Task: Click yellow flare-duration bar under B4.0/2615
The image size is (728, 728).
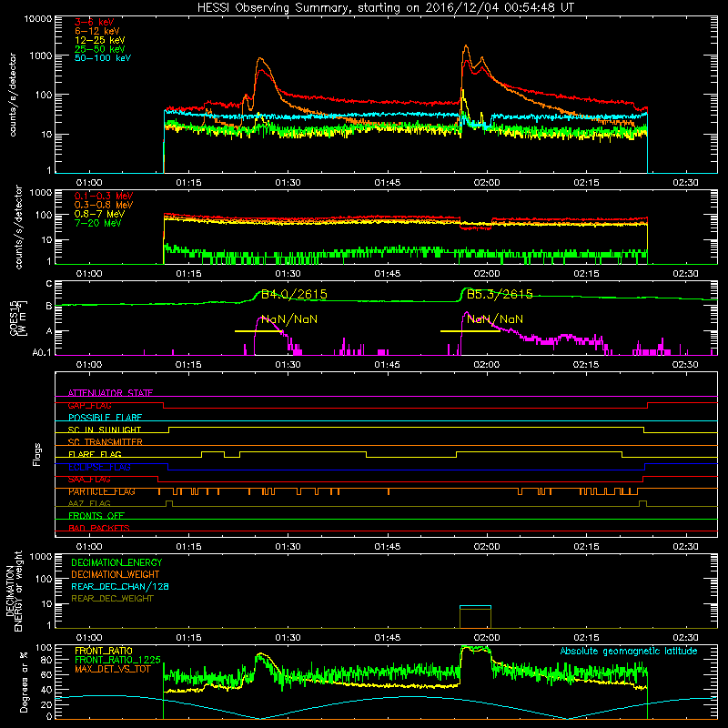Action: 258,331
